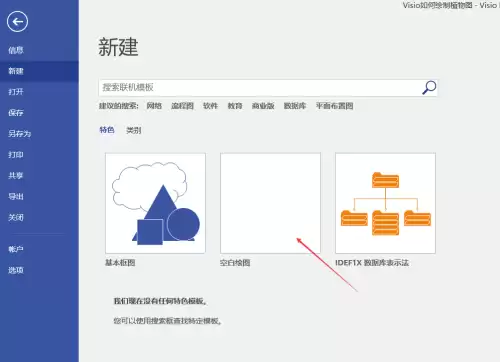Click the back arrow circle icon
Image resolution: width=500 pixels, height=362 pixels.
click(17, 22)
